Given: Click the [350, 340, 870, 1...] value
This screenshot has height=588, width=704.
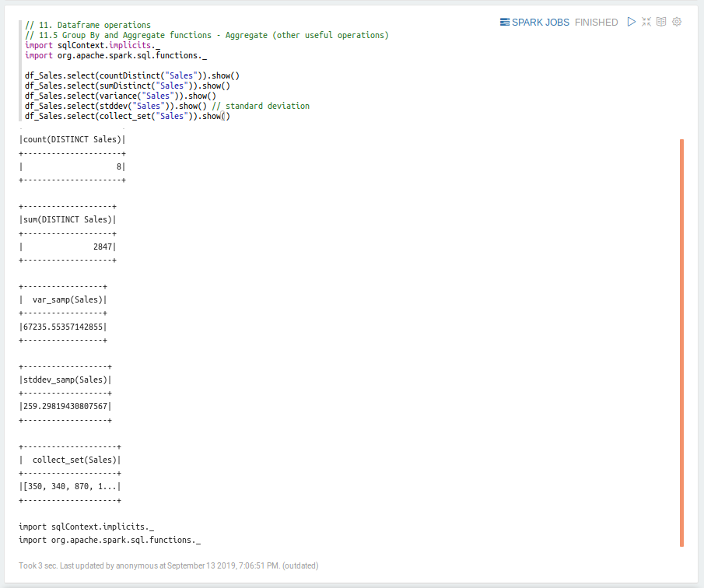Looking at the screenshot, I should (70, 487).
